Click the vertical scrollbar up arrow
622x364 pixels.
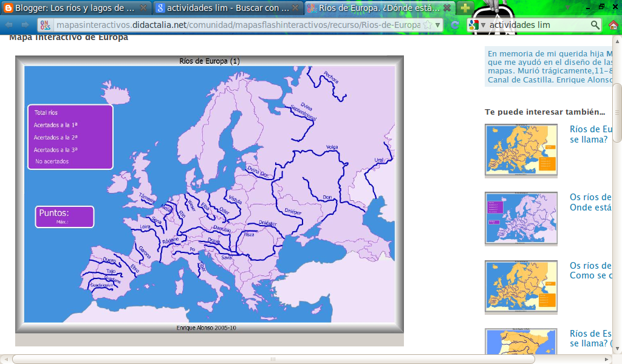point(617,41)
